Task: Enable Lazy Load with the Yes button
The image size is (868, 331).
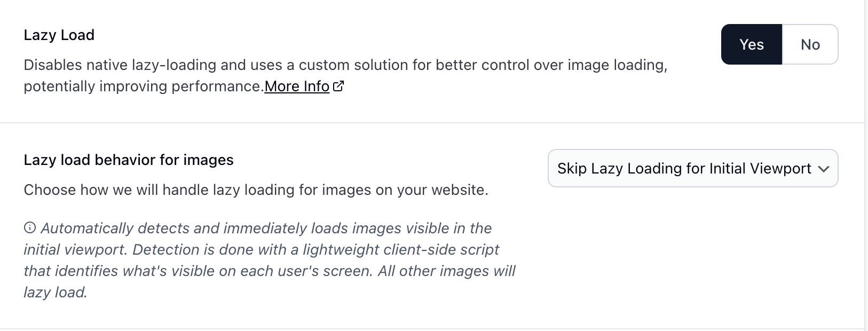Action: (x=751, y=44)
